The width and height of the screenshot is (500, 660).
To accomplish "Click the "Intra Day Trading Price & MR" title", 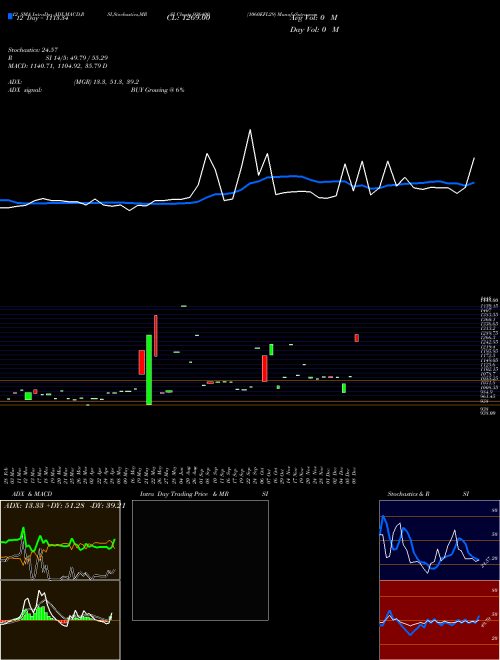I will point(184,494).
